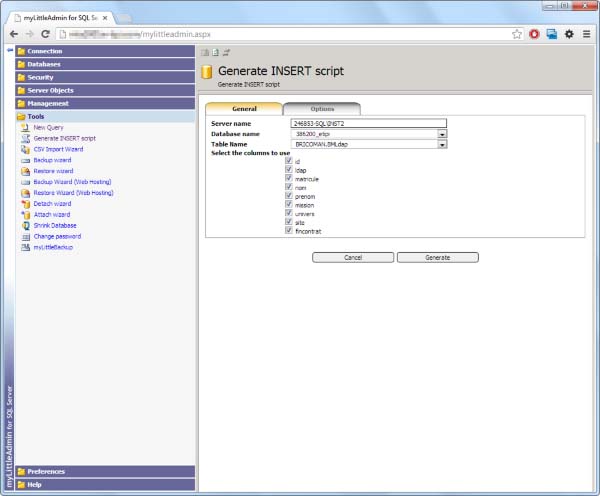Click the Shrink Database icon
This screenshot has width=600, height=496.
(25, 225)
